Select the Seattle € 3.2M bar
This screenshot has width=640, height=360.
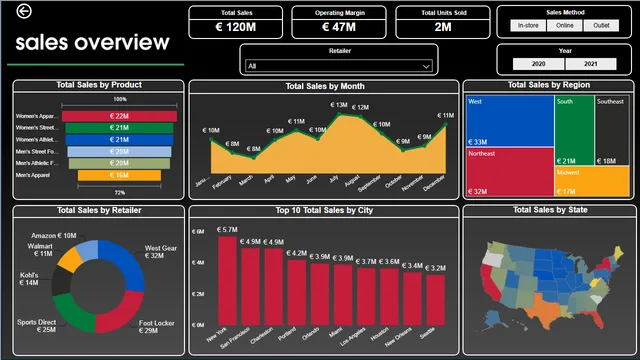(x=436, y=300)
